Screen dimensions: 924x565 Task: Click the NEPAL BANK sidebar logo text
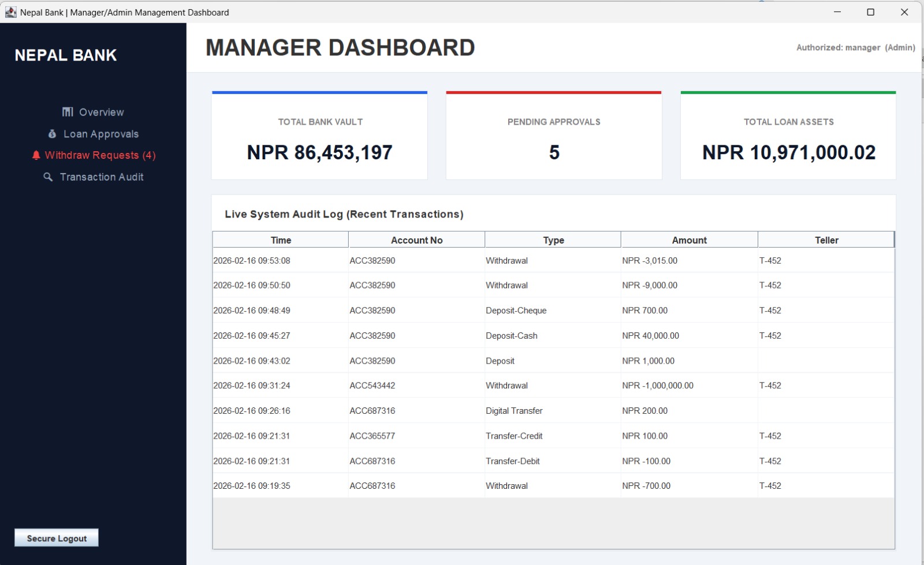[66, 55]
